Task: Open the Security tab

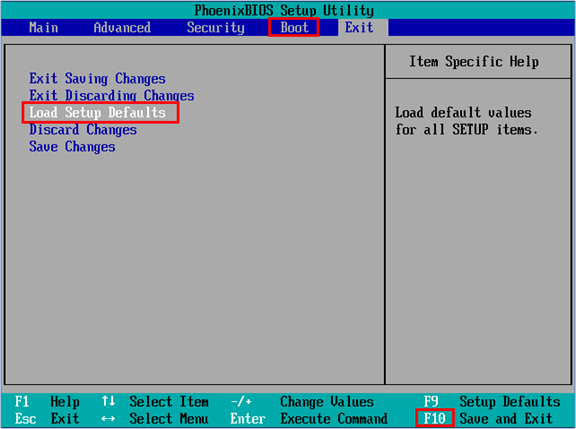Action: [x=216, y=28]
